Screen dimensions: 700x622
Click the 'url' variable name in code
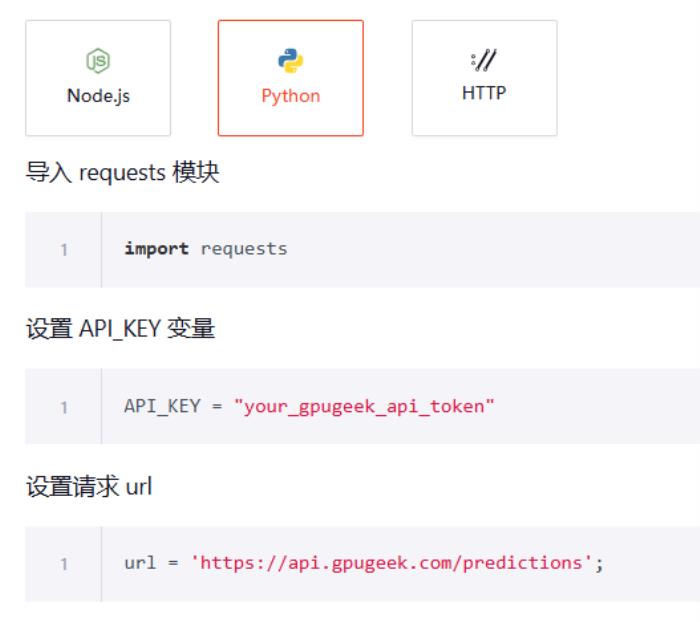tap(140, 563)
